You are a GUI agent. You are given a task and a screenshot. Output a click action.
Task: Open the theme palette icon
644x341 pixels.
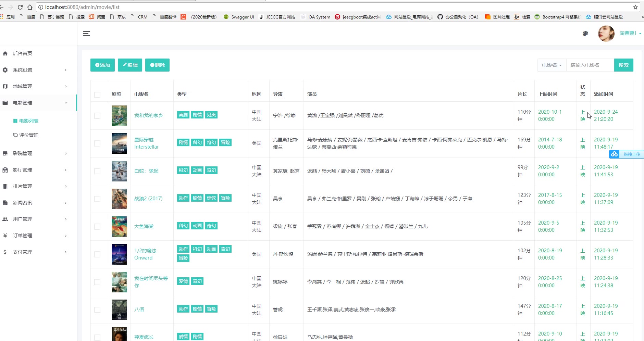(585, 34)
